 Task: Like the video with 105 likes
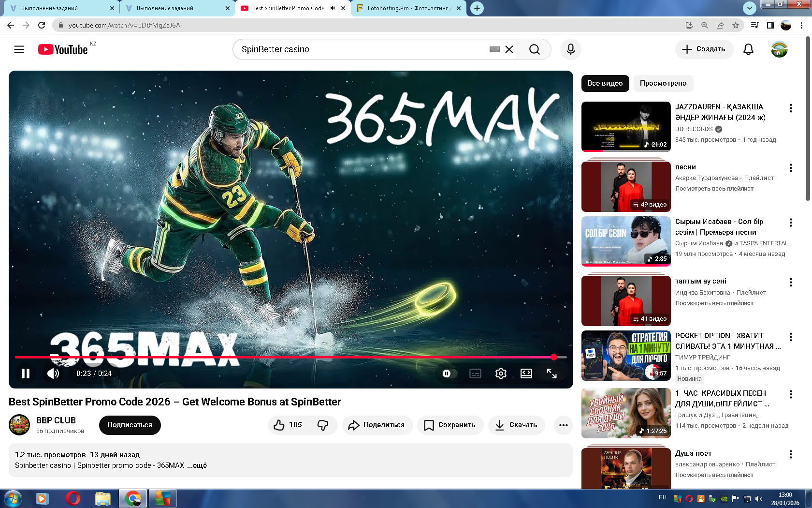(289, 425)
